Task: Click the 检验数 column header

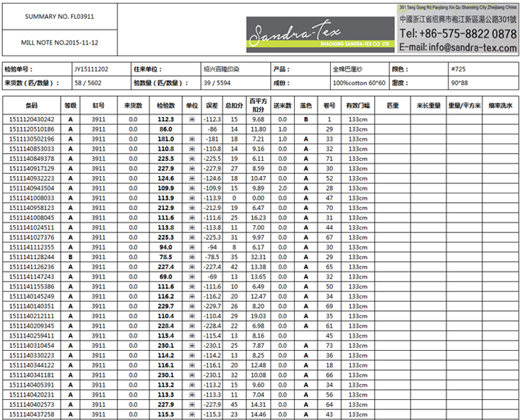Action: (166, 105)
